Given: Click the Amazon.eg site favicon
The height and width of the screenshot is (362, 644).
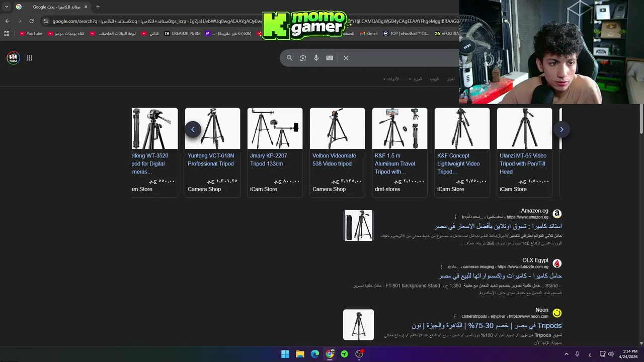Looking at the screenshot, I should 557,214.
